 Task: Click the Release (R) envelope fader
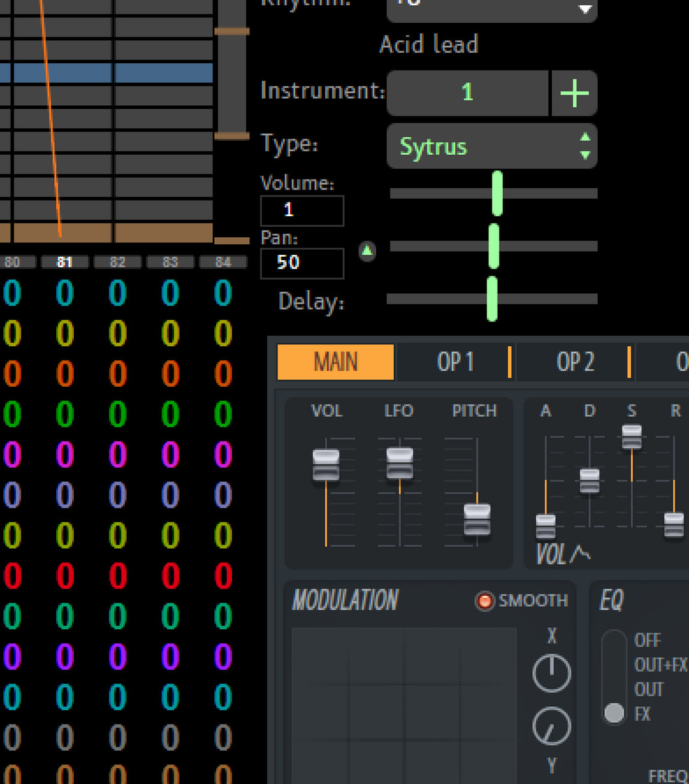(x=674, y=525)
